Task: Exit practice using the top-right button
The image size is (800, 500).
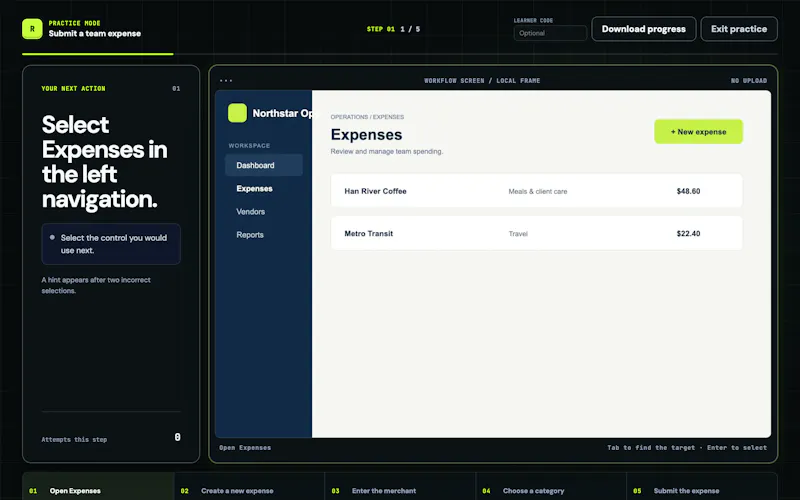Action: point(739,29)
